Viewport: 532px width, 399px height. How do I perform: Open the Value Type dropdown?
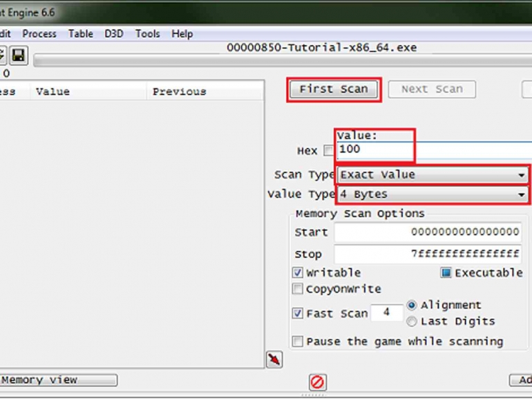click(x=433, y=194)
